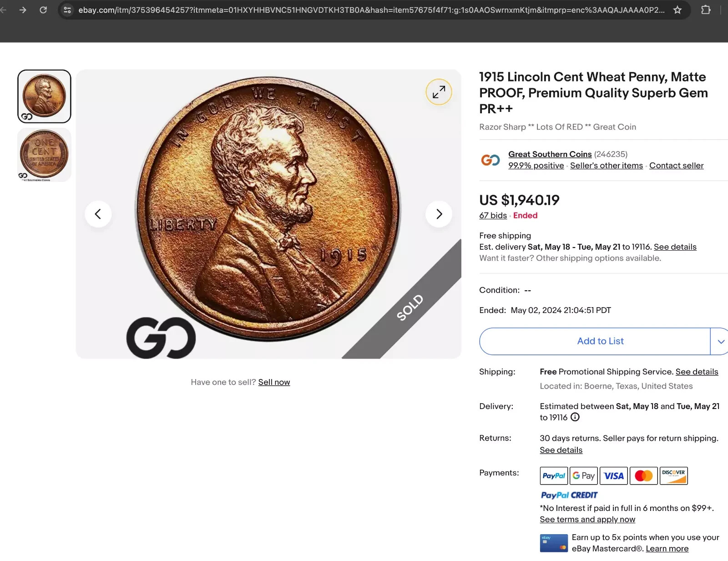View site information icon in address bar
This screenshot has width=728, height=561.
tap(67, 10)
